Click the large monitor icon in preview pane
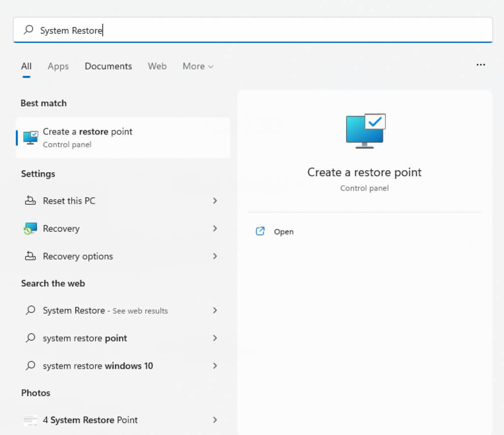Image resolution: width=504 pixels, height=435 pixels. [365, 131]
